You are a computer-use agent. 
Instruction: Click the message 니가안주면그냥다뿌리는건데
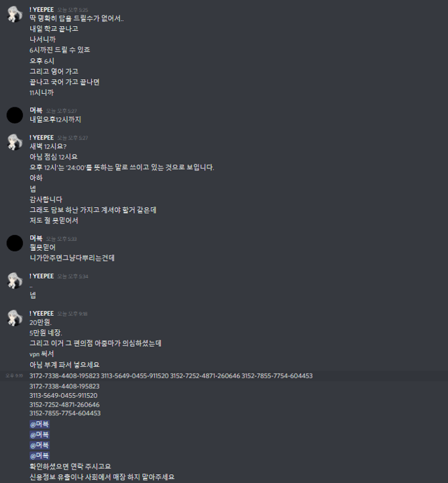pyautogui.click(x=72, y=258)
